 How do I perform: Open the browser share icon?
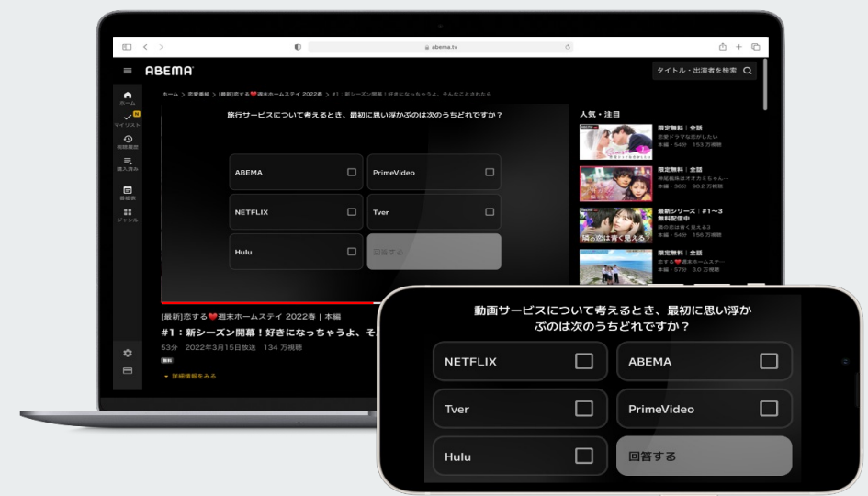[x=722, y=47]
